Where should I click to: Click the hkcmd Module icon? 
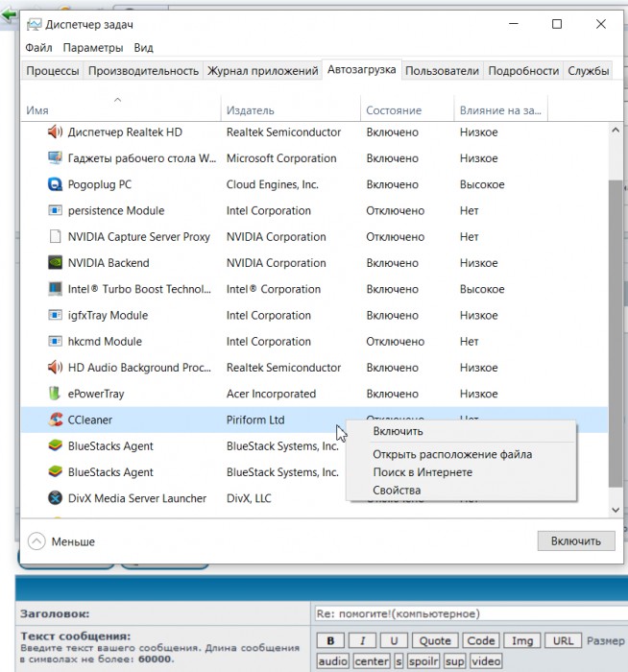[x=55, y=341]
